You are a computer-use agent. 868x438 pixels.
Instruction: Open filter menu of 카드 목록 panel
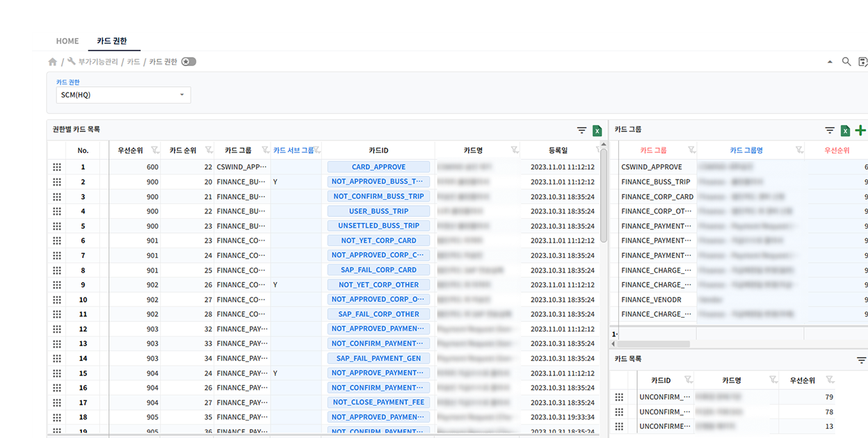point(861,359)
